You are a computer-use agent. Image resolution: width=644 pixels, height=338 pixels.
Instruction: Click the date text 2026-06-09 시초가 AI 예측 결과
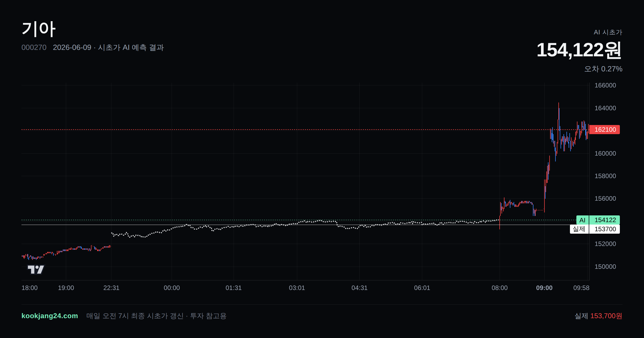pos(108,47)
